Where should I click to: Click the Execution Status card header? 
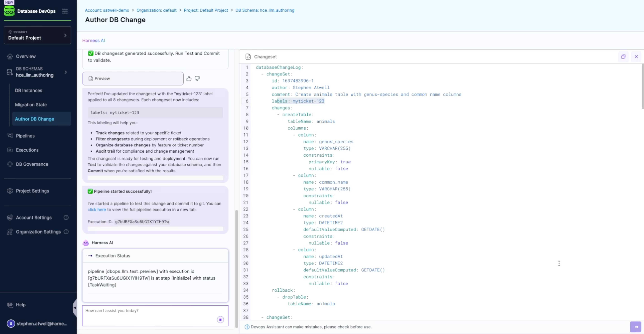point(155,256)
